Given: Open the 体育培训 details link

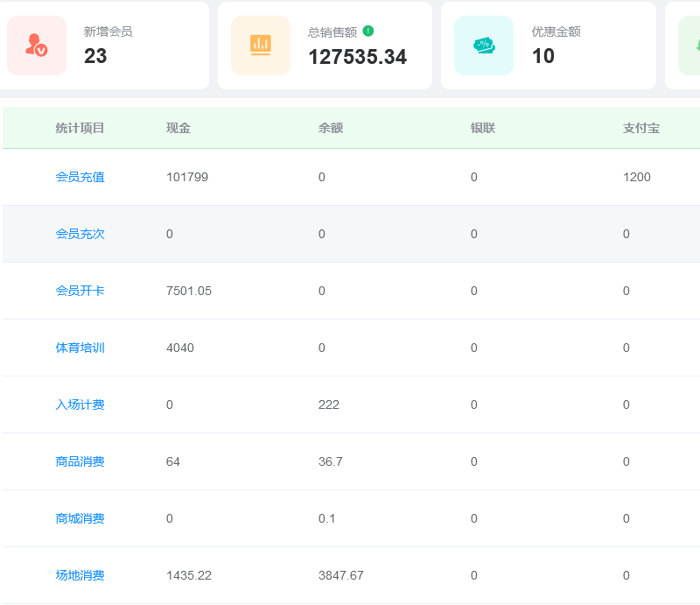Looking at the screenshot, I should pyautogui.click(x=80, y=348).
